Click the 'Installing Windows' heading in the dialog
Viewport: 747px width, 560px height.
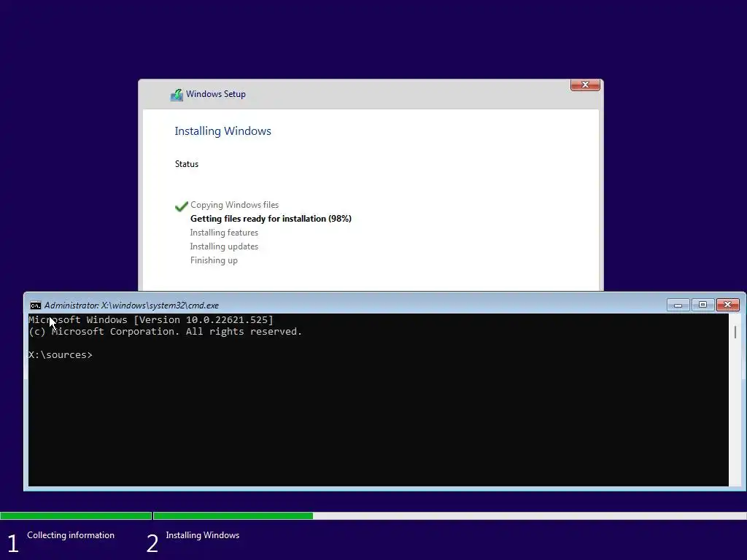(222, 131)
